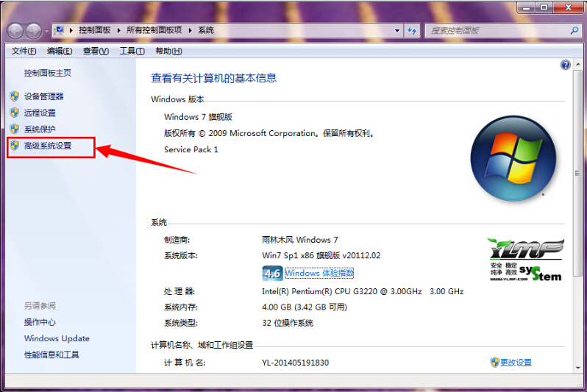This screenshot has width=587, height=392.
Task: Click the refresh icon beside address bar
Action: (x=412, y=30)
